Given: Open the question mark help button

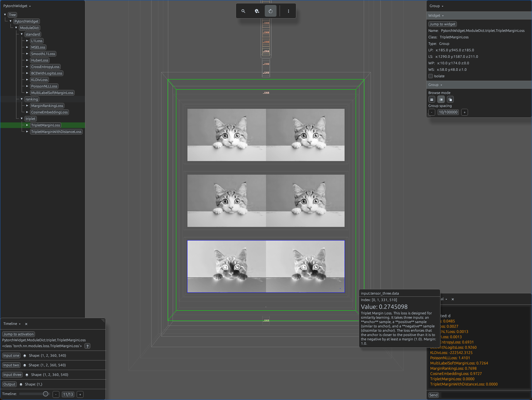Looking at the screenshot, I should tap(88, 346).
